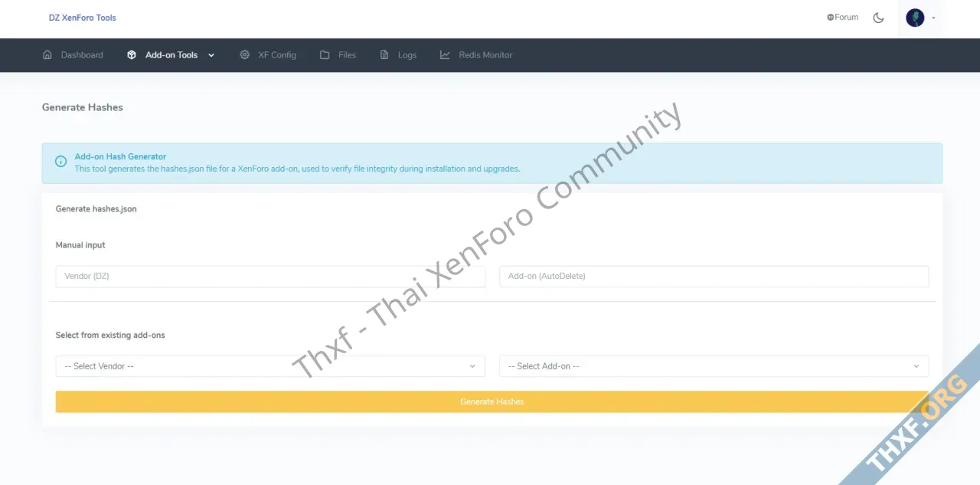Click the Logs document icon
Image resolution: width=980 pixels, height=485 pixels.
[x=384, y=55]
